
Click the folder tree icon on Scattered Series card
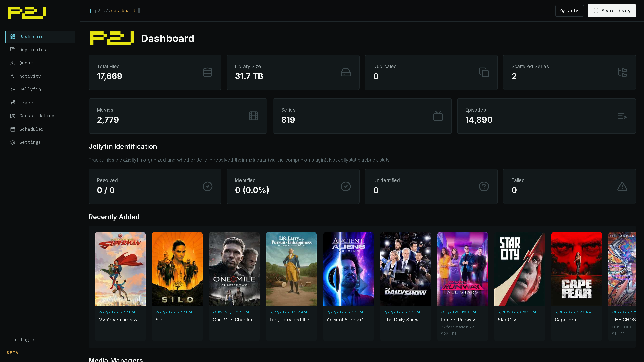(622, 72)
